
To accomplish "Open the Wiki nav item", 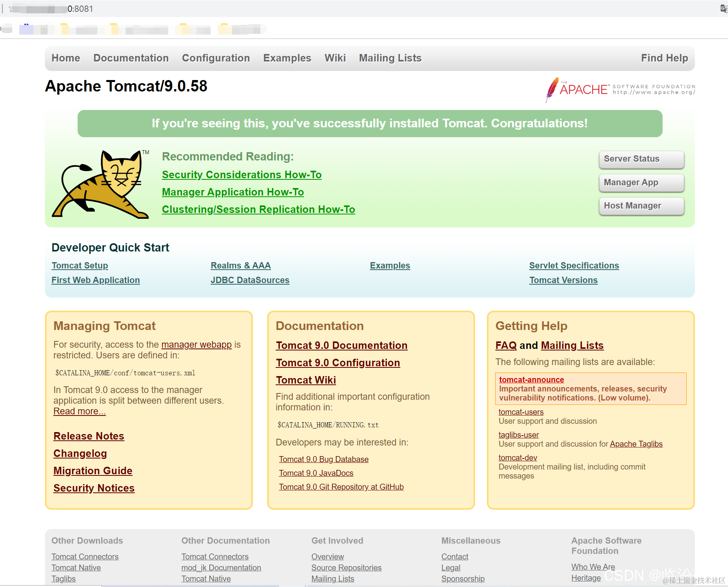I will pos(335,58).
